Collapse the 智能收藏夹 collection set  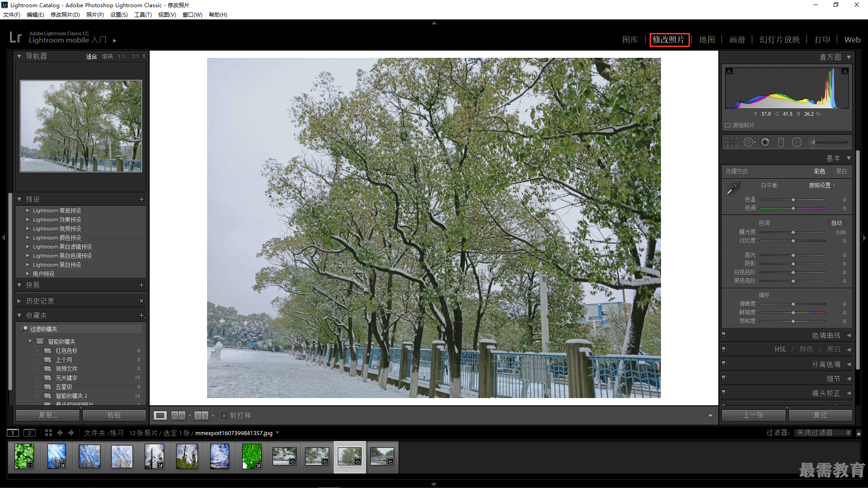coord(30,342)
